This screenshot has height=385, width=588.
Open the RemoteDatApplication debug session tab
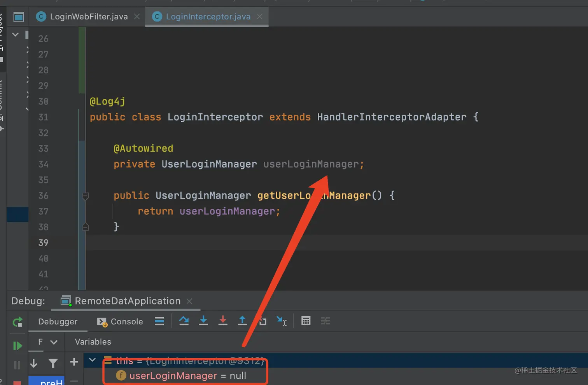pos(126,301)
